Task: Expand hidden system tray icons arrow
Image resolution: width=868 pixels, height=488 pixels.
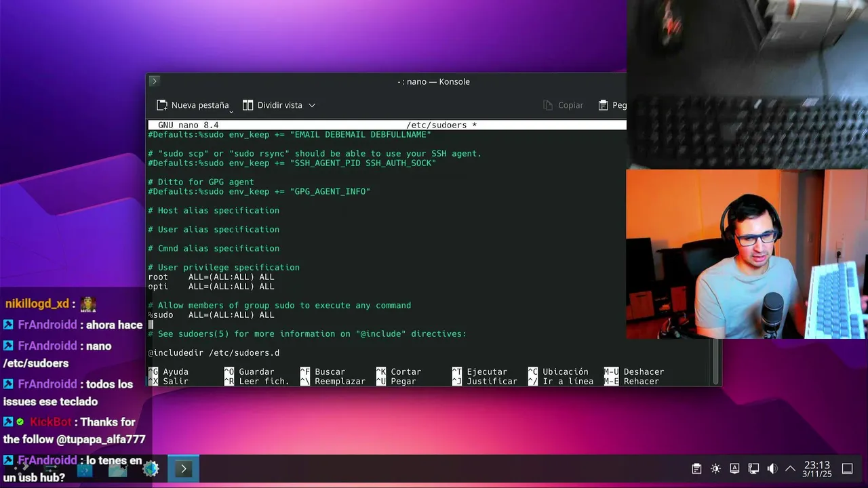Action: coord(790,468)
